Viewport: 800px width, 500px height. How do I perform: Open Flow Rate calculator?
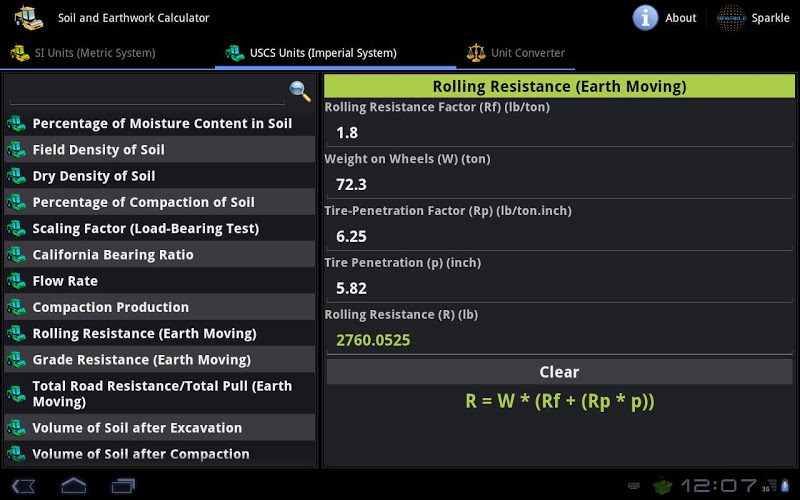click(160, 281)
